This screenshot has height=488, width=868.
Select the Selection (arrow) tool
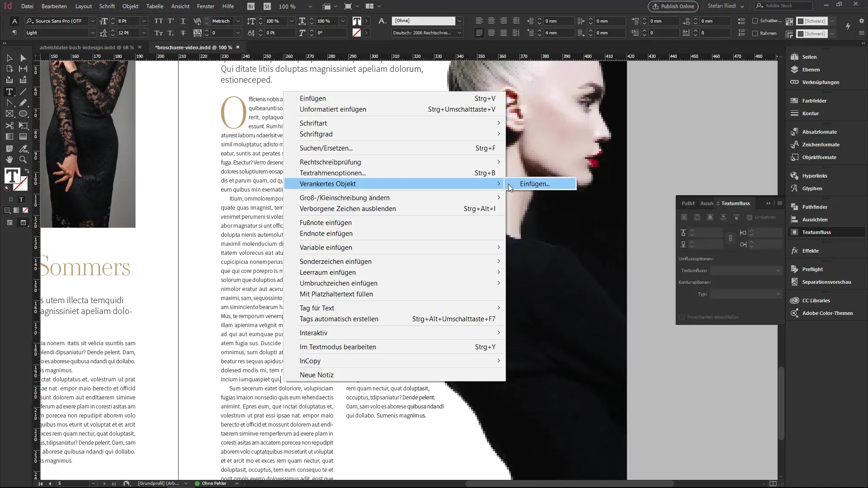[9, 58]
